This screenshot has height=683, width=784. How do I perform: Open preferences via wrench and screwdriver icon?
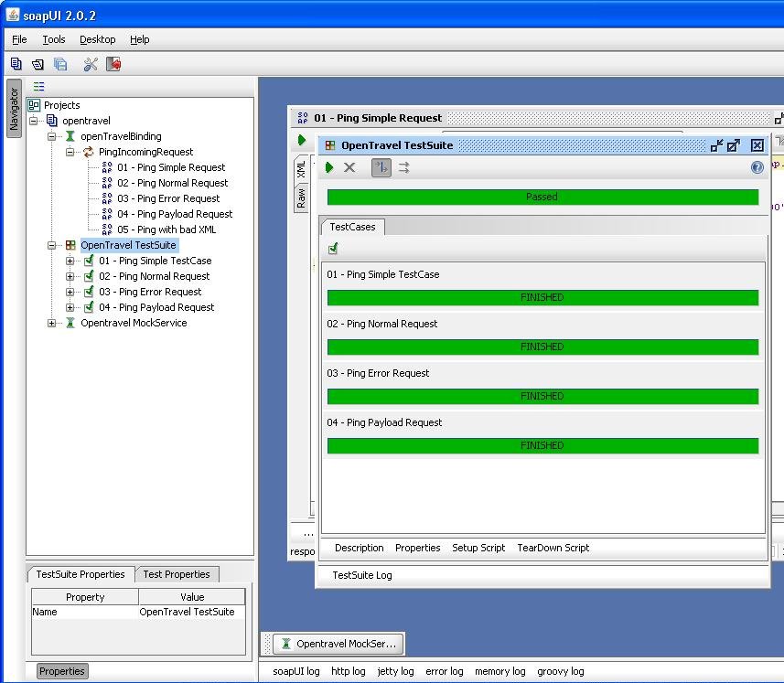pos(91,64)
